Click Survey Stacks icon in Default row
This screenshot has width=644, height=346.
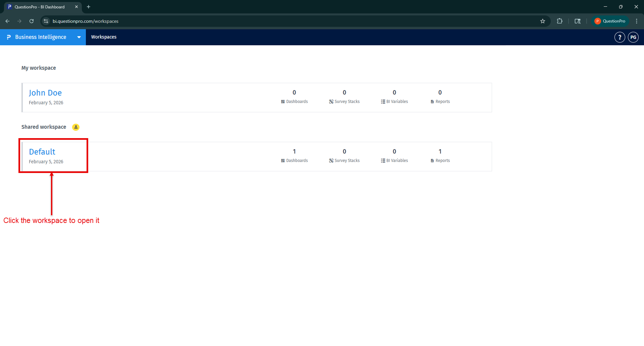point(331,161)
